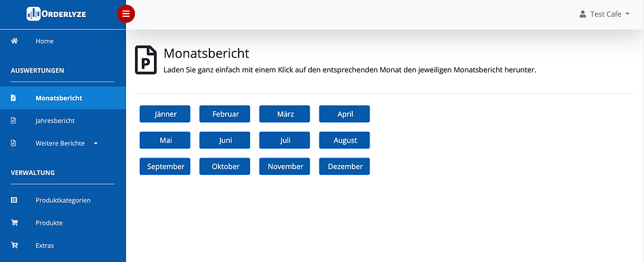
Task: Select Monatsbericht in the sidebar
Action: (63, 98)
